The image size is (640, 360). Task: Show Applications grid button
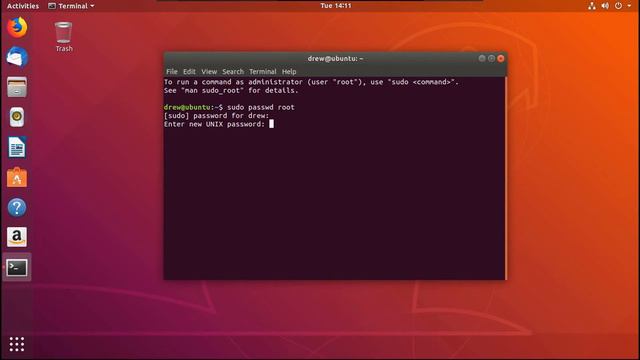coord(17,344)
